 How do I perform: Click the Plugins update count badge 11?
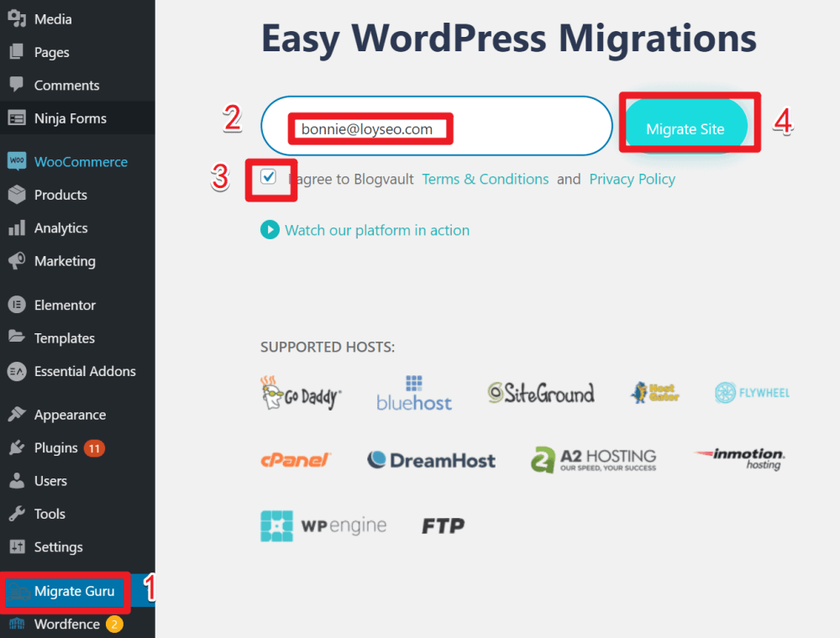click(x=94, y=448)
